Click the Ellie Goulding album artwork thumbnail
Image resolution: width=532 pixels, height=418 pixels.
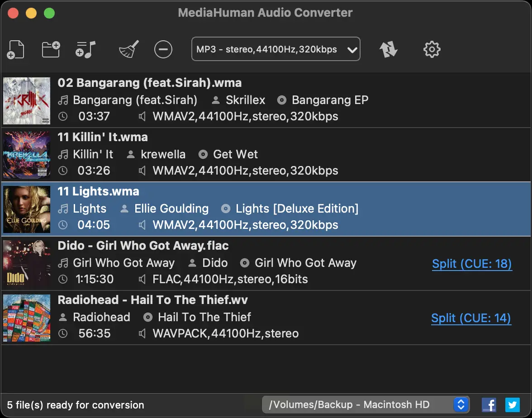(26, 209)
